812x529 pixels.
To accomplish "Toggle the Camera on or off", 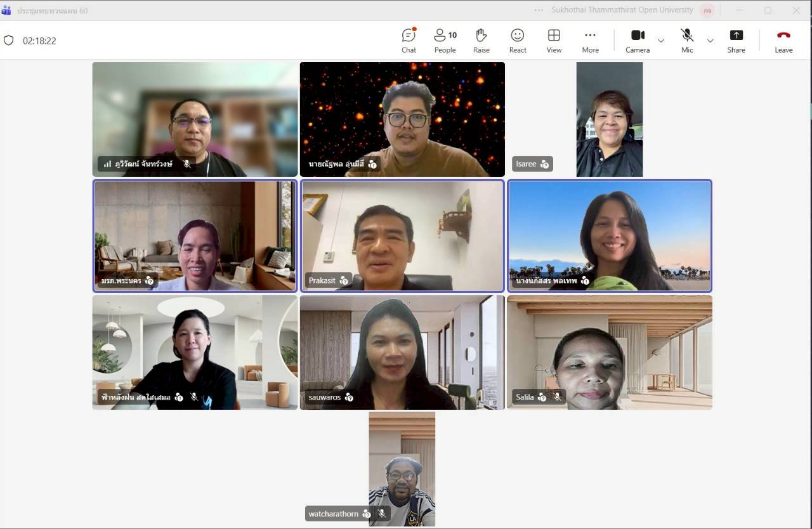I will (638, 41).
